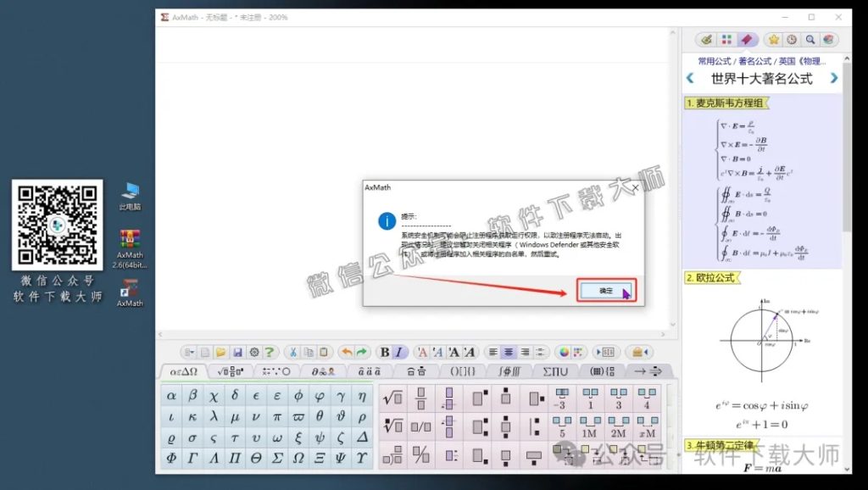Toggle Bold formatting
Screen dimensions: 868x490
(386, 352)
